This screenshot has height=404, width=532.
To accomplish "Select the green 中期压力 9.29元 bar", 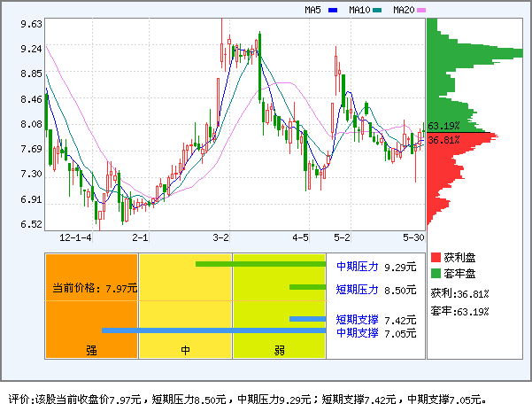I will coord(261,264).
